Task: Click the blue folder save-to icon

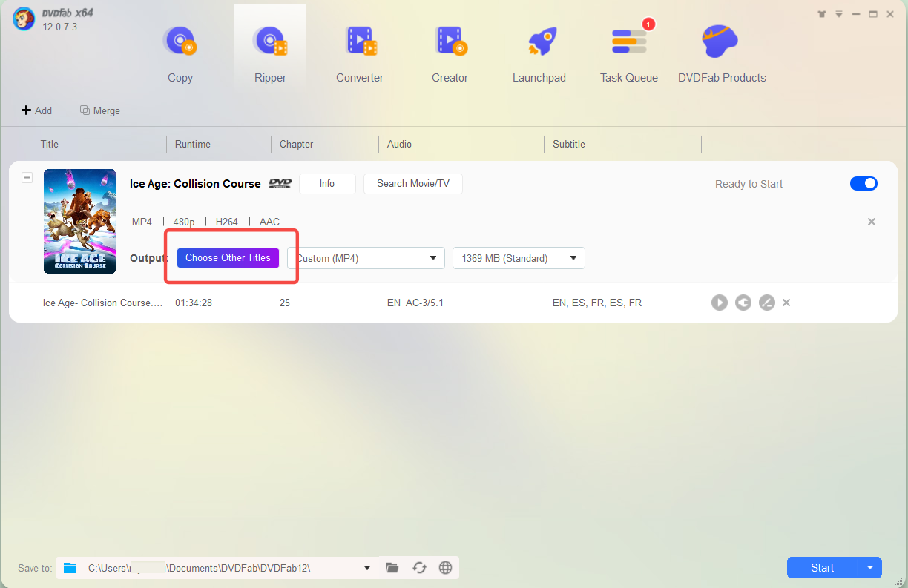Action: (x=70, y=568)
